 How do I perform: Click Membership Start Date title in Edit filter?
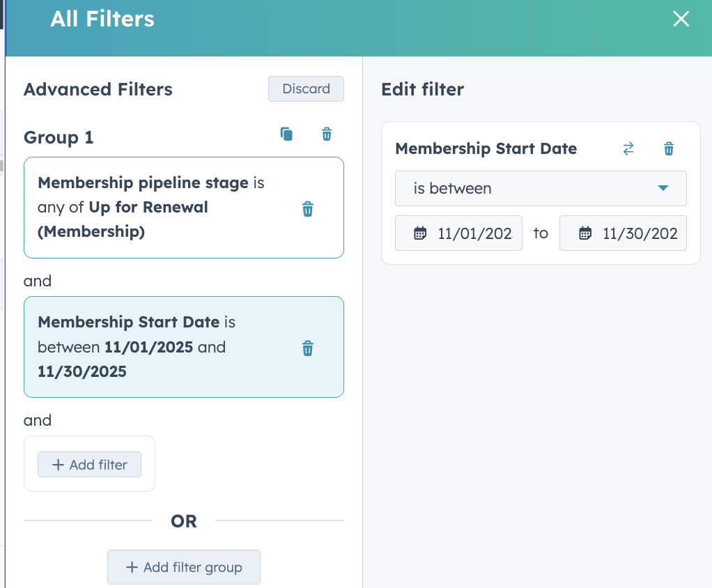point(486,148)
